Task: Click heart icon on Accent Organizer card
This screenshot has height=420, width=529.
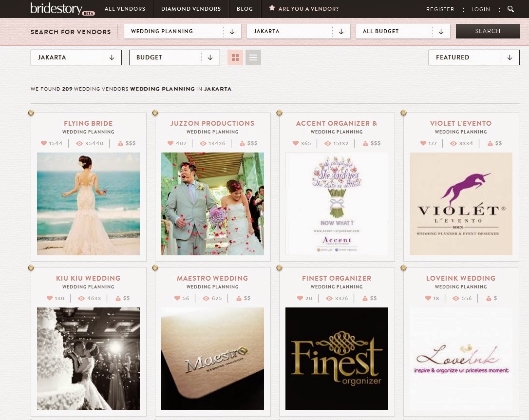Action: tap(296, 143)
